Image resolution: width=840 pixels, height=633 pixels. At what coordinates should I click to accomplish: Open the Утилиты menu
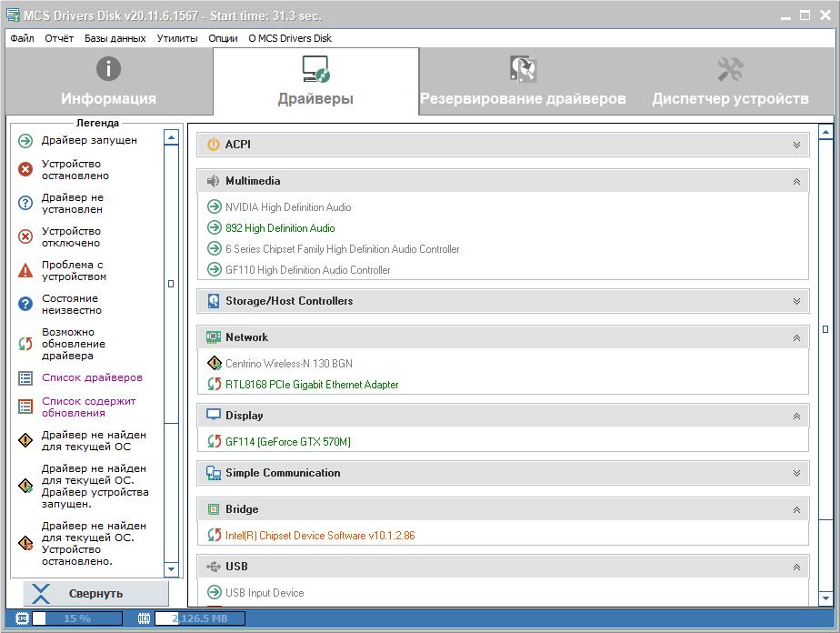[x=176, y=38]
